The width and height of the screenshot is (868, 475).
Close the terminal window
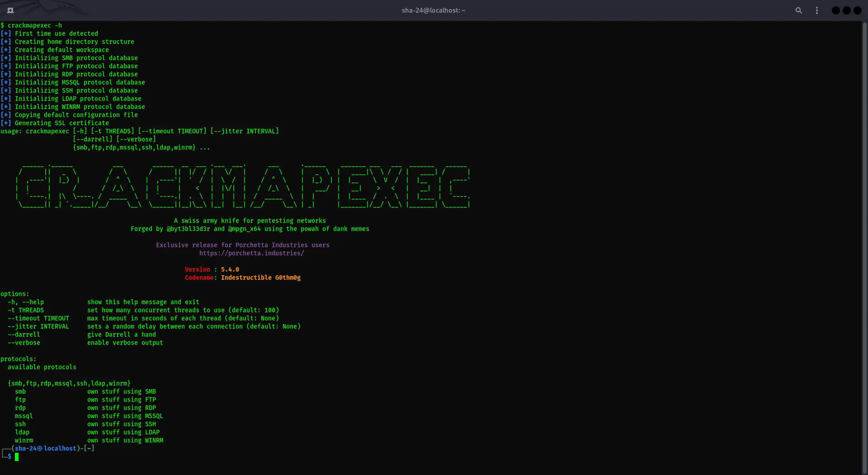(857, 10)
